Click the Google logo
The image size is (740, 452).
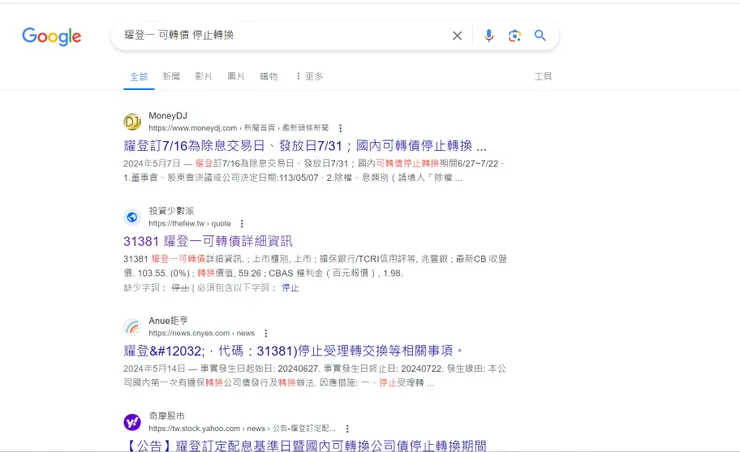coord(51,36)
